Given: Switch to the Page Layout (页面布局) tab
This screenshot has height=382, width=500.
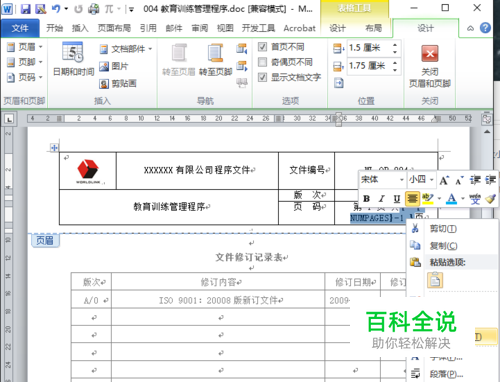Looking at the screenshot, I should click(114, 28).
